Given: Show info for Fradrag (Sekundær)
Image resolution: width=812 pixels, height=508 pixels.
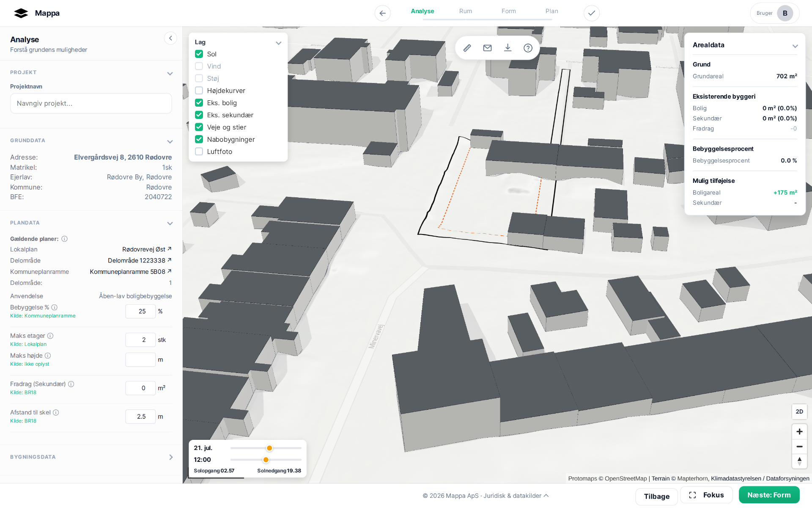Looking at the screenshot, I should click(71, 384).
